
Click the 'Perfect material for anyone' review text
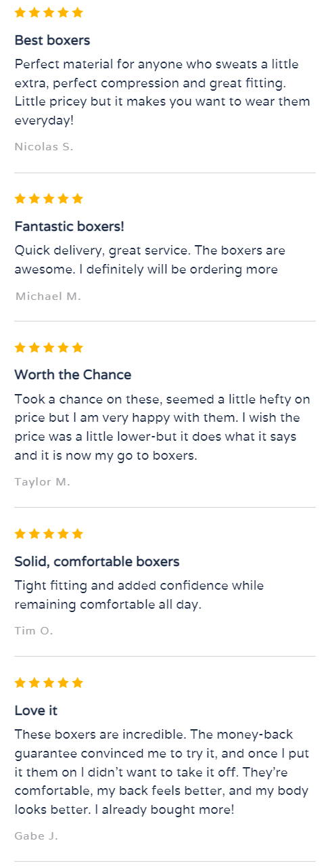162,92
